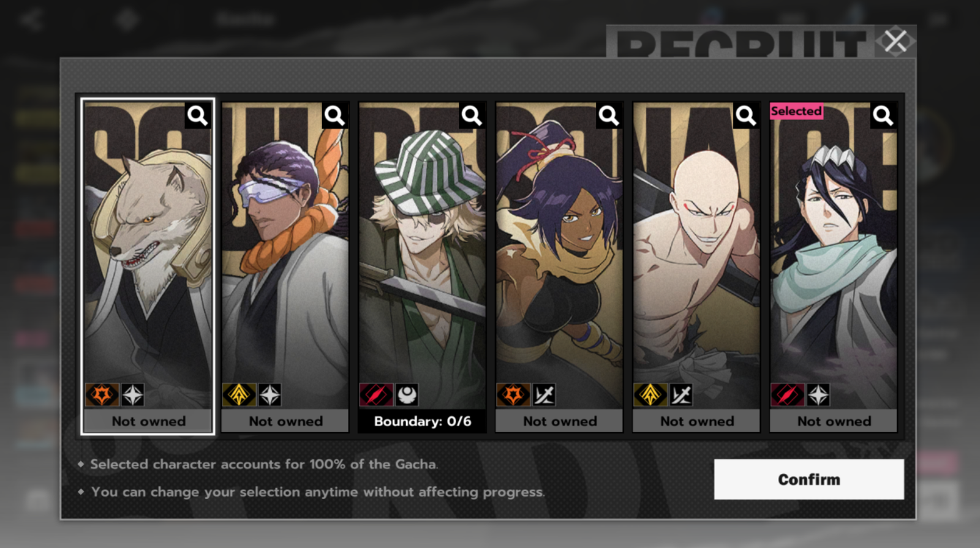Magnify the currently Selected character card

(x=883, y=115)
